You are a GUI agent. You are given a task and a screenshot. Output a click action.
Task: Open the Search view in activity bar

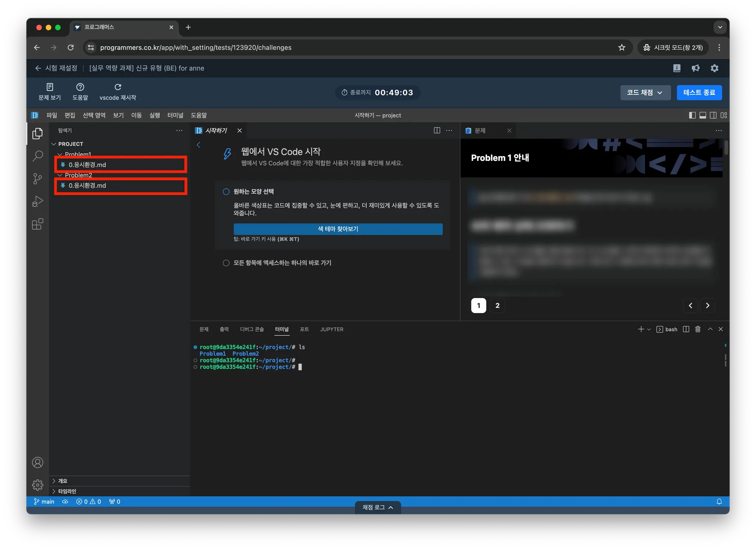coord(38,156)
